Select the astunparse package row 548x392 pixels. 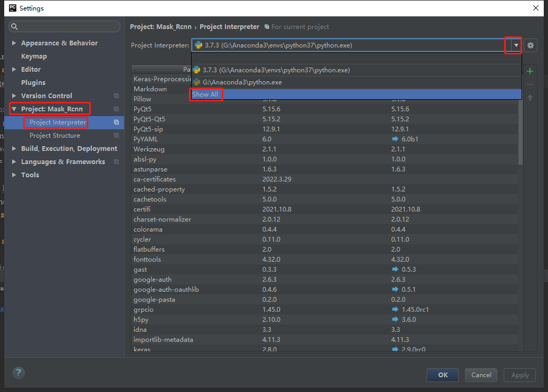click(325, 169)
